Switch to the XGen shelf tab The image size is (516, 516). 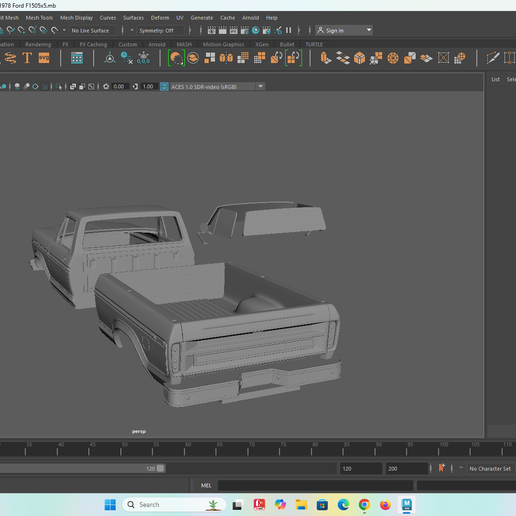click(x=262, y=44)
